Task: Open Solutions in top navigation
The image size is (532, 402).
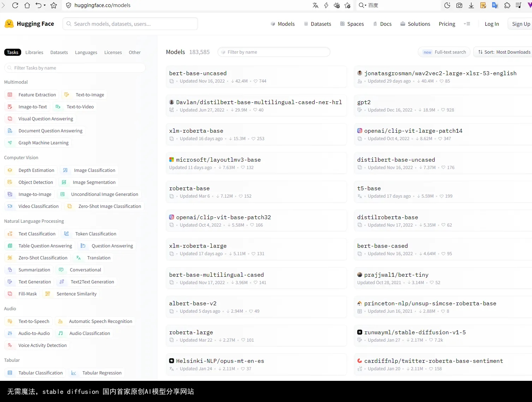Action: click(415, 24)
